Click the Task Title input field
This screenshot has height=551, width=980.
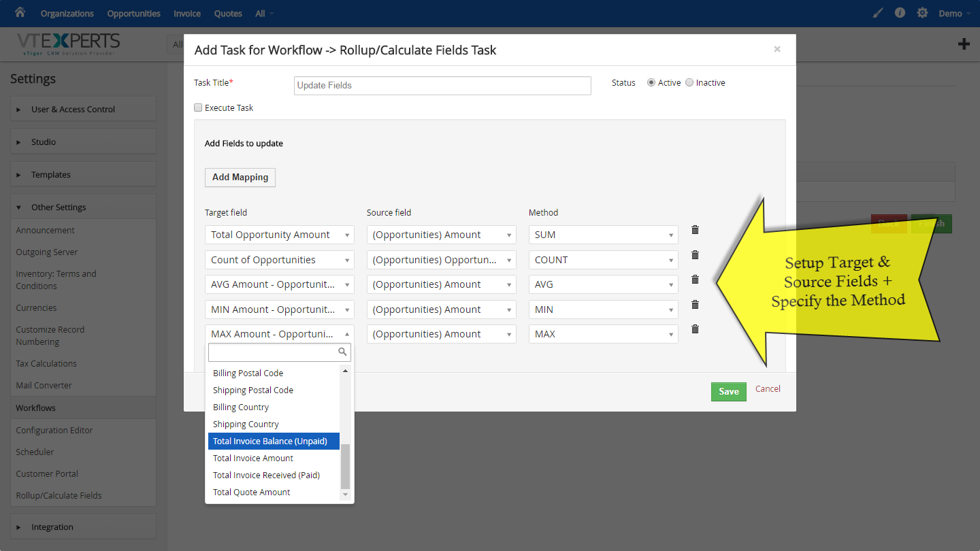442,86
